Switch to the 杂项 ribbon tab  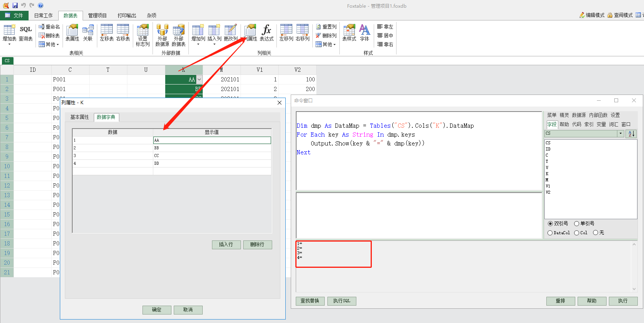(x=152, y=15)
